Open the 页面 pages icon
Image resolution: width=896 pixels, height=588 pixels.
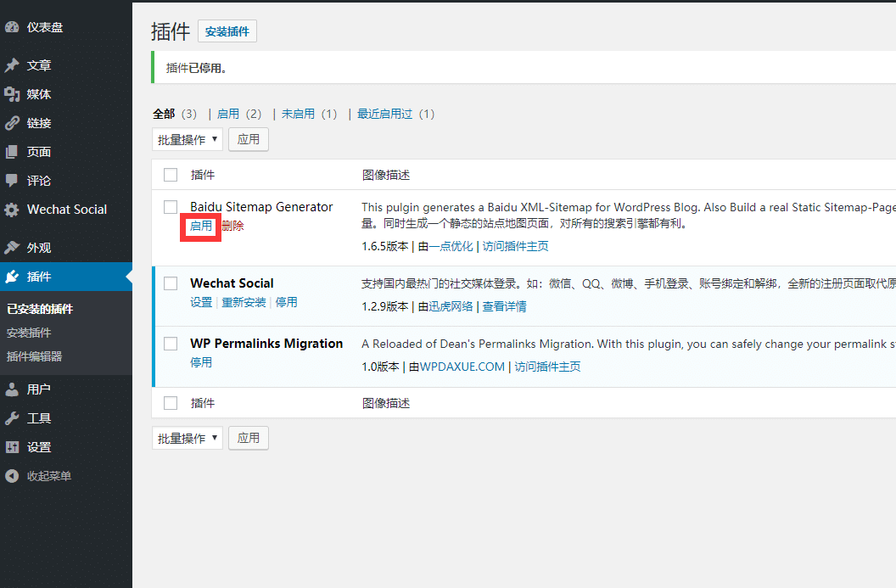coord(13,151)
